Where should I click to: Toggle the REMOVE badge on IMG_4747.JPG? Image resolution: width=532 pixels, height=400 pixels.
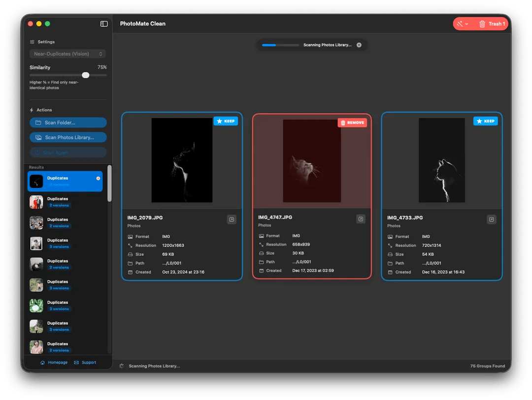(x=352, y=123)
